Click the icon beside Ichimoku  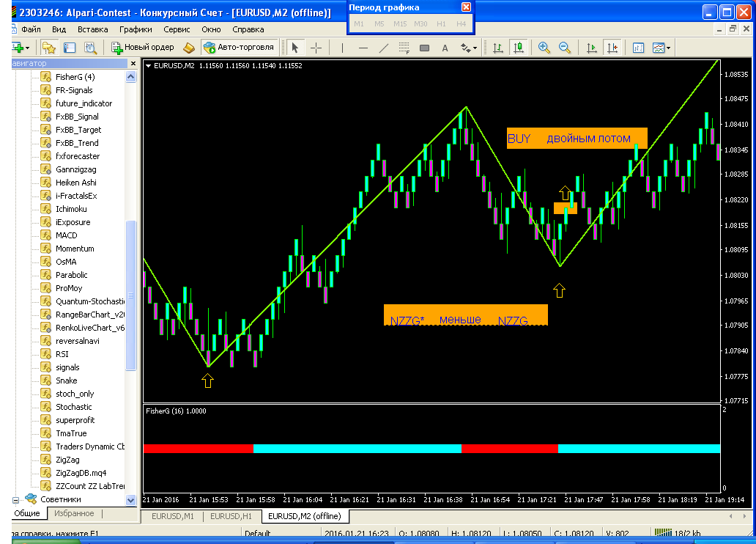(x=46, y=208)
